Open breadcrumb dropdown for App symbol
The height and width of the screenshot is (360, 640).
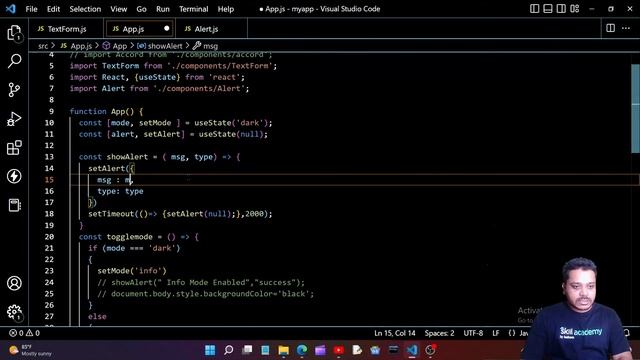pyautogui.click(x=115, y=46)
